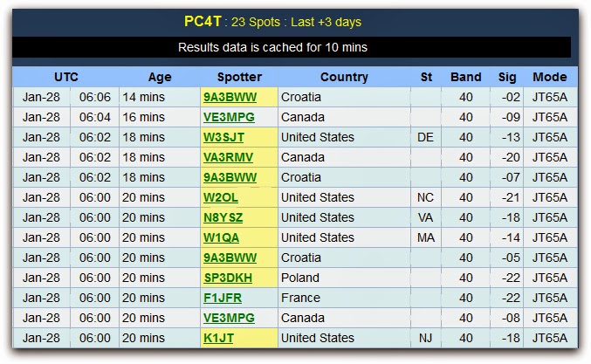591x364 pixels.
Task: Open spotter W2OL from North Carolina
Action: (x=221, y=197)
